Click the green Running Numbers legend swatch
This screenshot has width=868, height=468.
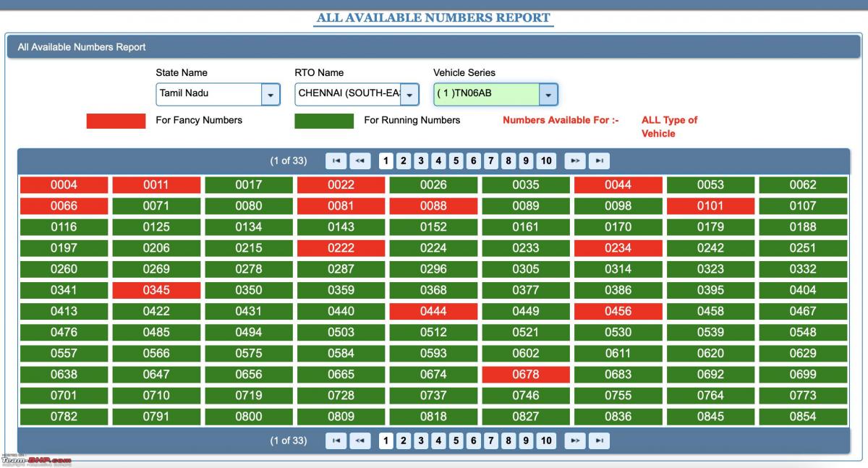(x=324, y=121)
